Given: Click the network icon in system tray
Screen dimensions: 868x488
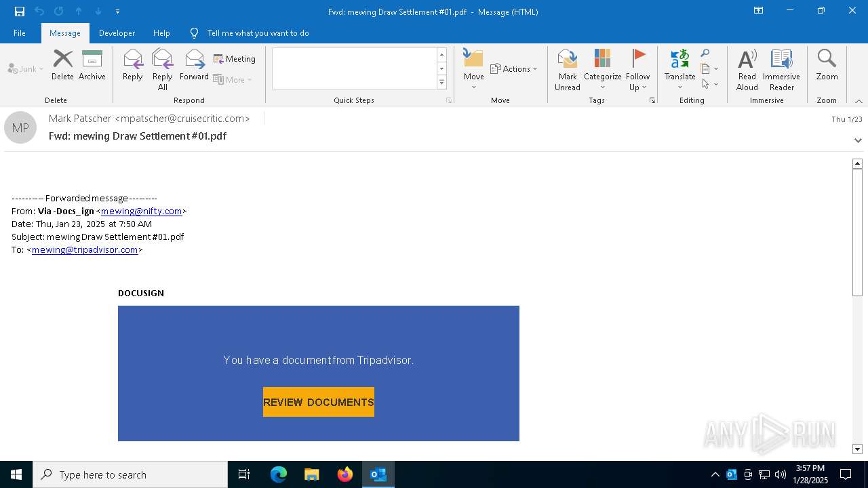Looking at the screenshot, I should (764, 474).
